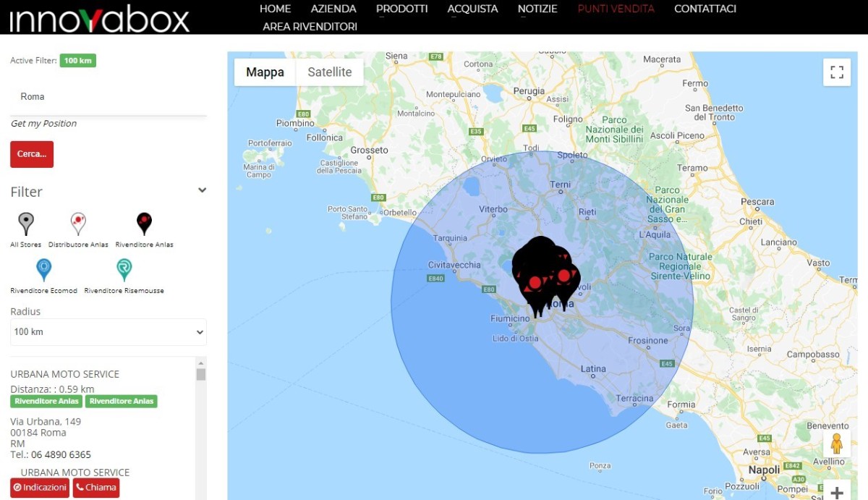Click the Campobasso label on the map
The image size is (868, 500).
[x=813, y=355]
